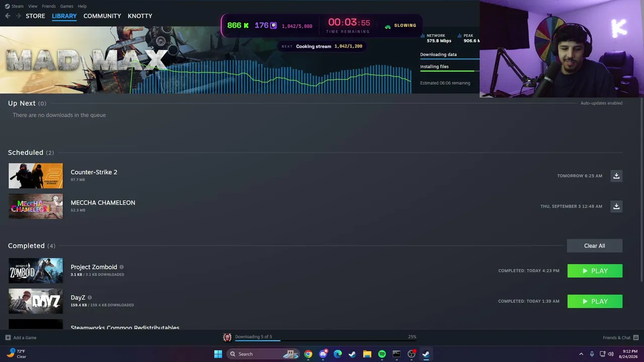The width and height of the screenshot is (644, 362).
Task: Select the Counter-Strike 2 title text
Action: click(94, 172)
